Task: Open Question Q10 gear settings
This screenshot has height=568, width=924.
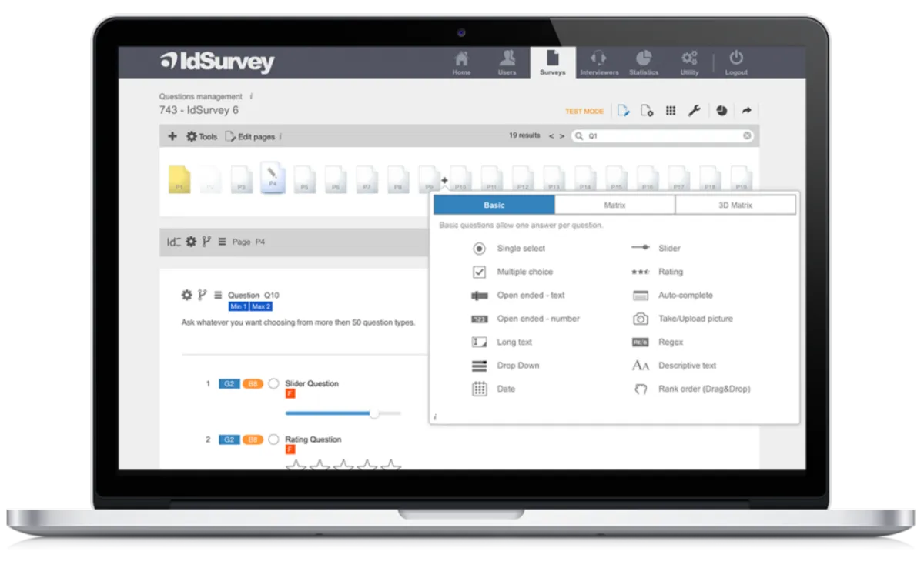Action: (186, 295)
